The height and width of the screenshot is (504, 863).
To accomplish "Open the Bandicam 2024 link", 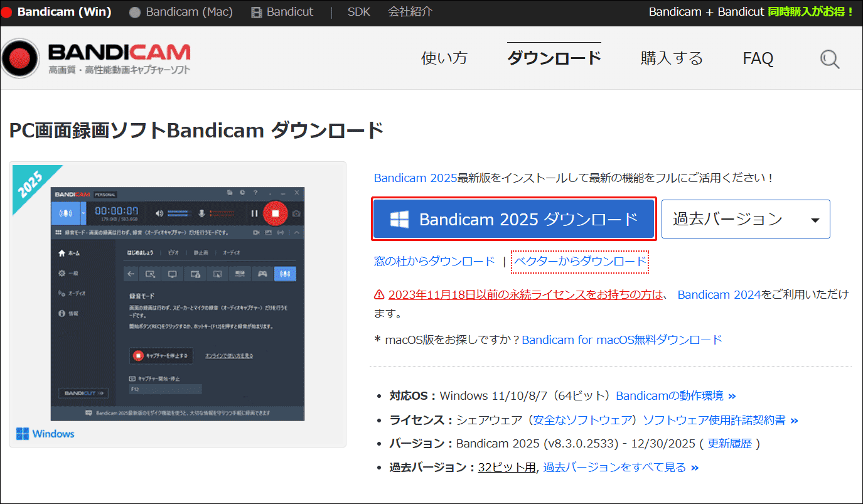I will point(719,294).
